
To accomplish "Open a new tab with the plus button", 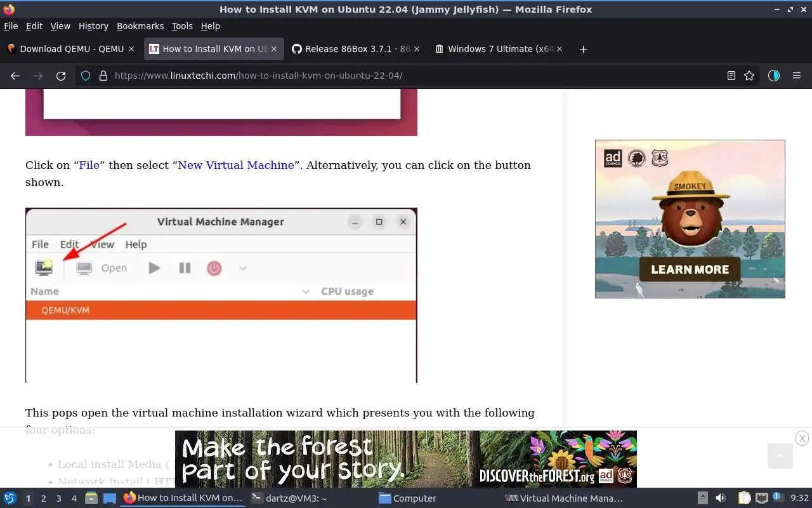I will pyautogui.click(x=583, y=49).
